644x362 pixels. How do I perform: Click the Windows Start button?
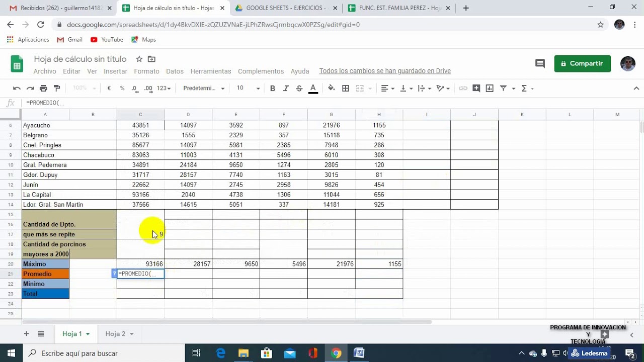click(x=11, y=353)
